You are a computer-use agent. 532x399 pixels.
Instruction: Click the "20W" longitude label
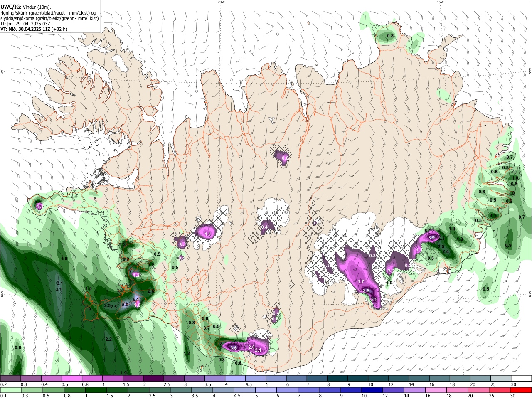[221, 2]
